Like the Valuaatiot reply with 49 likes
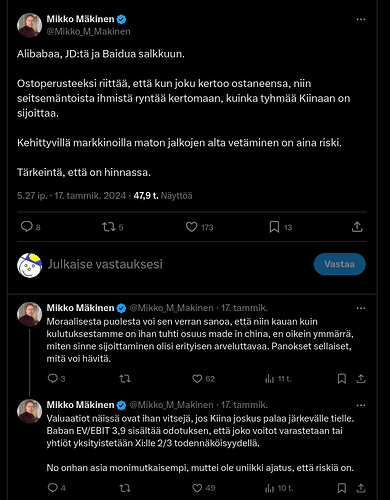Image resolution: width=390 pixels, height=500 pixels. 204,488
